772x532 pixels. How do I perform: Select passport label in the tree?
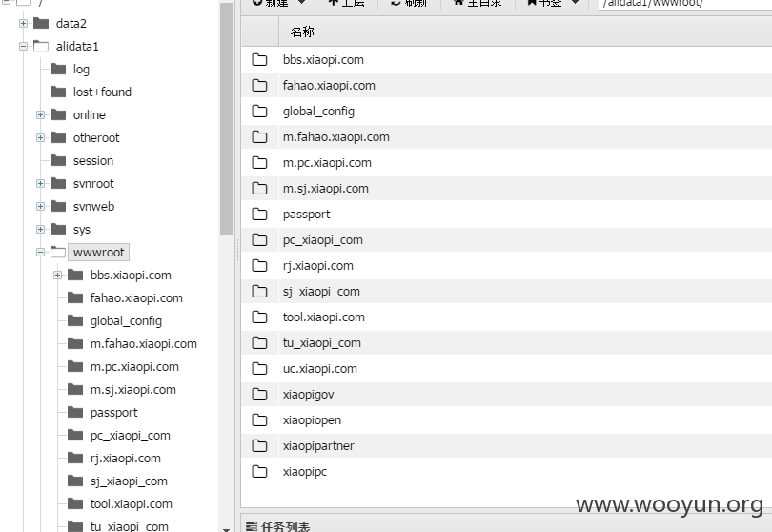tap(113, 413)
